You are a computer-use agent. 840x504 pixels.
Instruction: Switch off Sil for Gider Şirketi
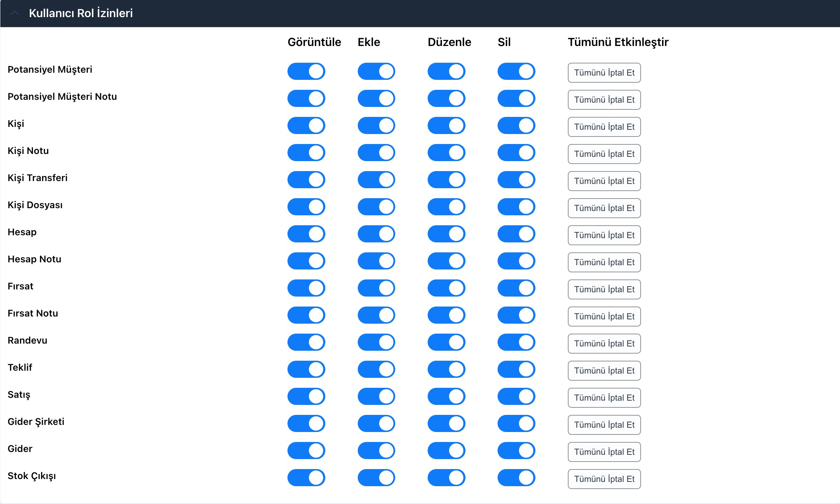[516, 423]
